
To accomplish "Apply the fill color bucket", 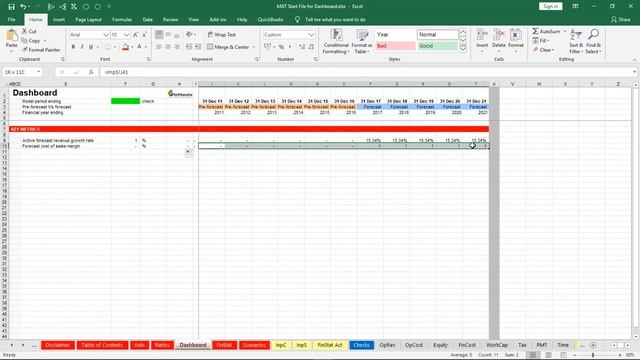I will 125,47.
